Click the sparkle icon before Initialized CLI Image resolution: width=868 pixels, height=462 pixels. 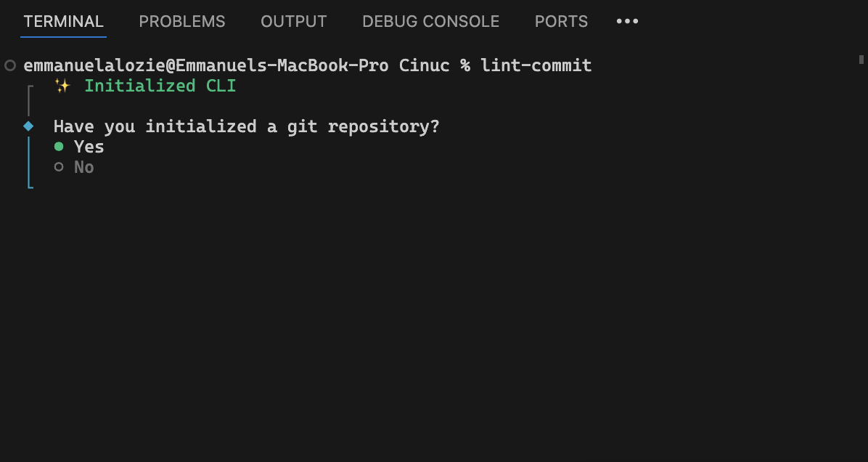[63, 86]
